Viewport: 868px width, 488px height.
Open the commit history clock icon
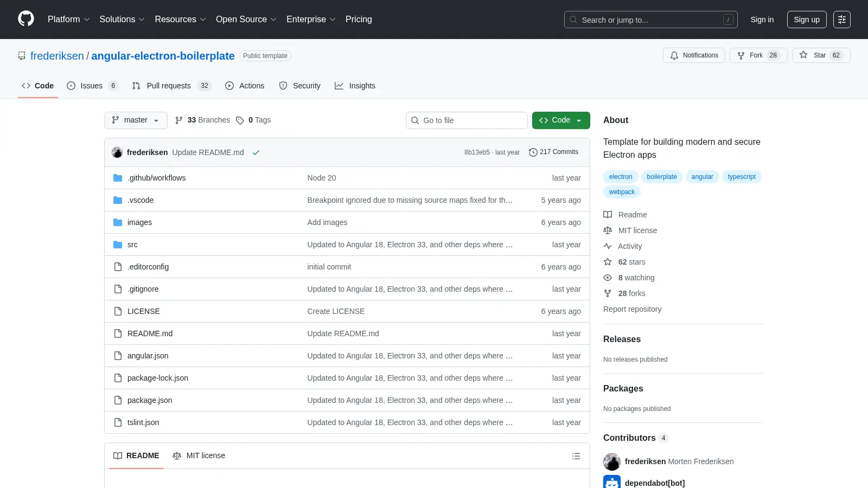click(x=533, y=152)
